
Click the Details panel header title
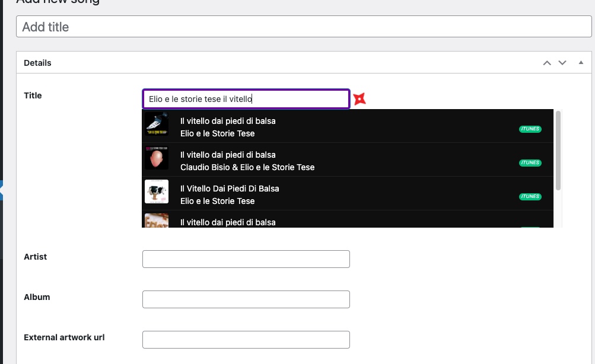[37, 63]
